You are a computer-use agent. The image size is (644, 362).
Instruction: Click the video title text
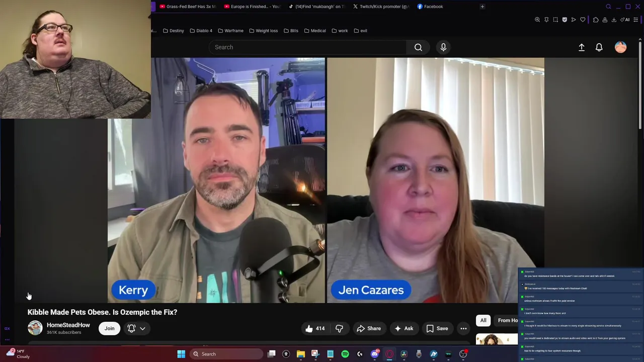[102, 312]
